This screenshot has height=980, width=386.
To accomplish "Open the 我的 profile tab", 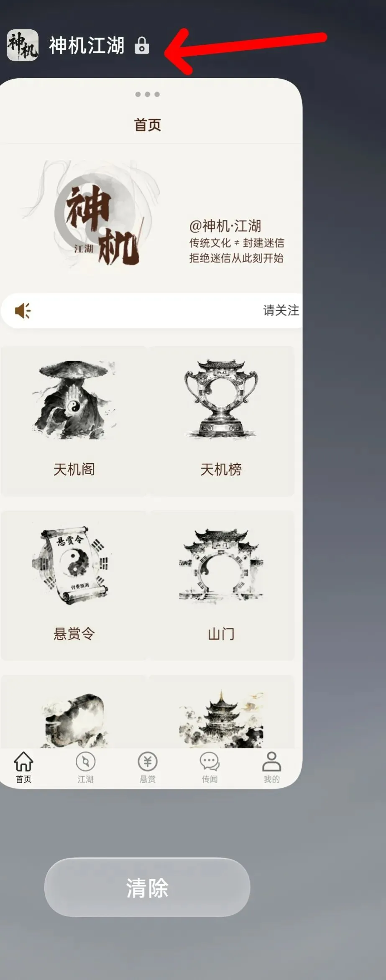I will pos(272,767).
